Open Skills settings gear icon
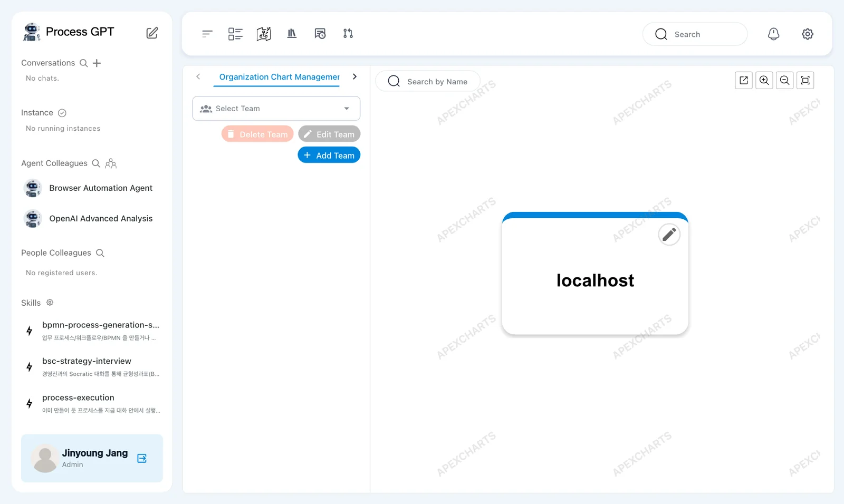The image size is (844, 504). [50, 303]
